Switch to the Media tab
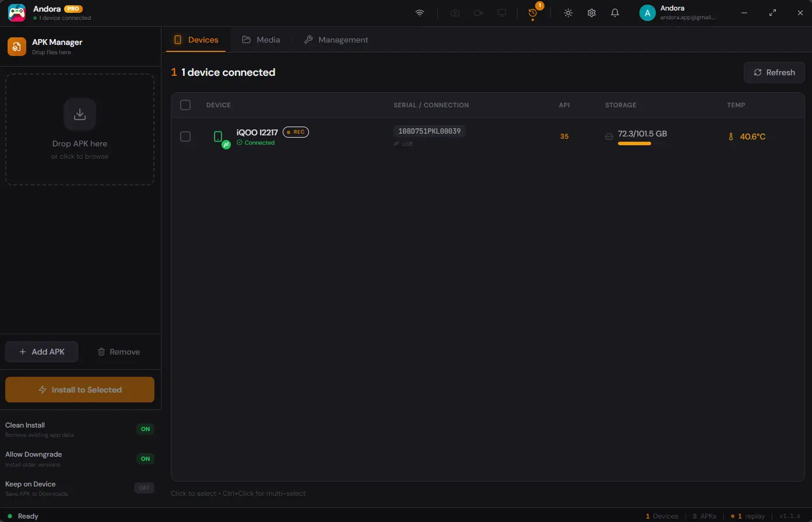 261,40
